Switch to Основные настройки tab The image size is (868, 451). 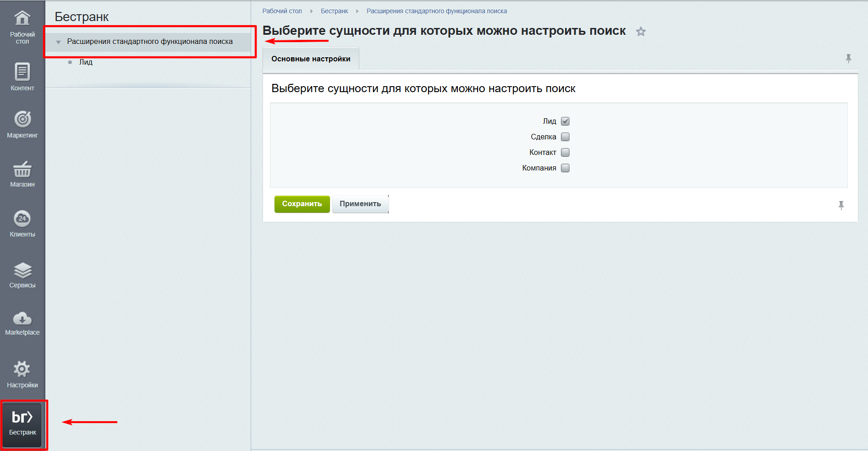point(311,59)
